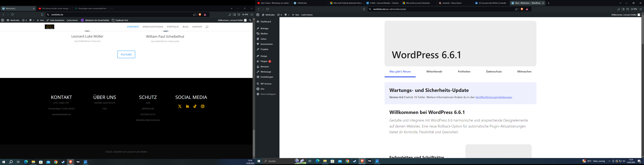Show hidden system tray icons chevron

pos(610,161)
